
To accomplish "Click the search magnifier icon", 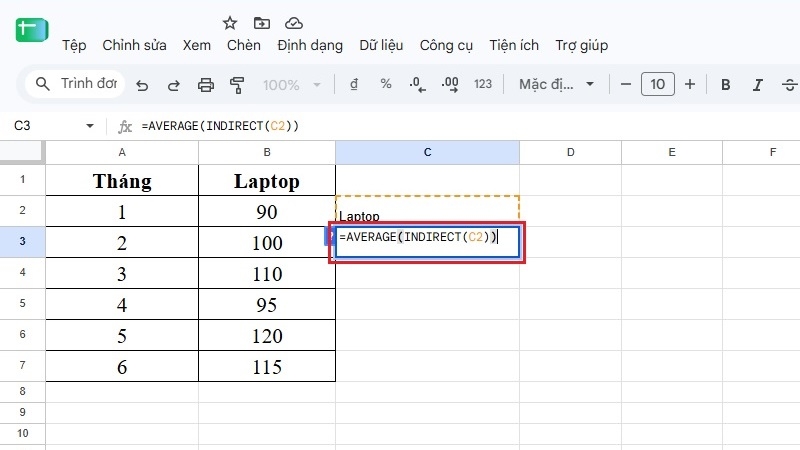I will (x=43, y=84).
